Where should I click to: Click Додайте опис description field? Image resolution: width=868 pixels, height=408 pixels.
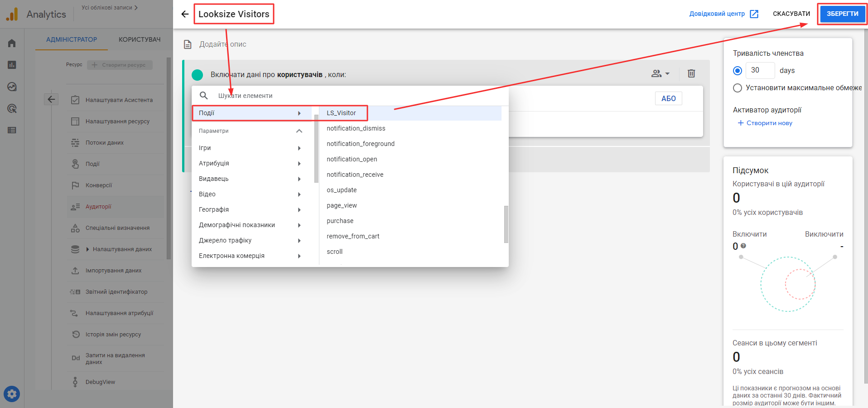coord(223,44)
